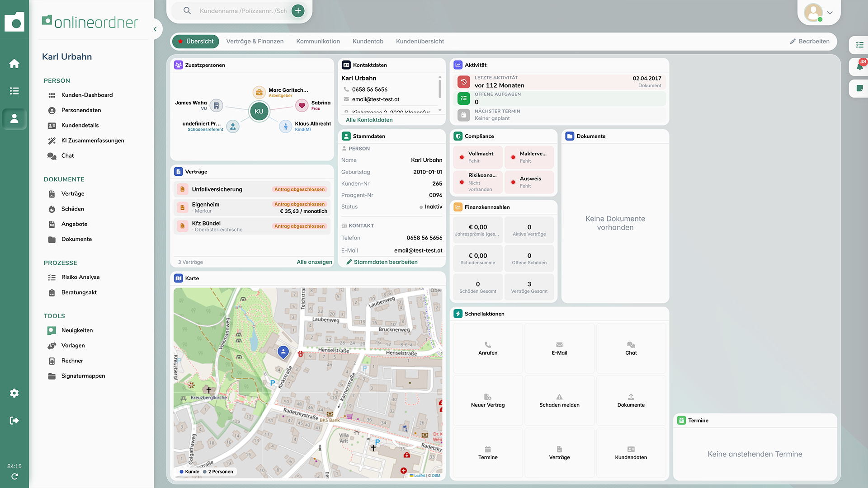Open the list view icon in left rail
The width and height of the screenshot is (868, 488).
point(14,91)
